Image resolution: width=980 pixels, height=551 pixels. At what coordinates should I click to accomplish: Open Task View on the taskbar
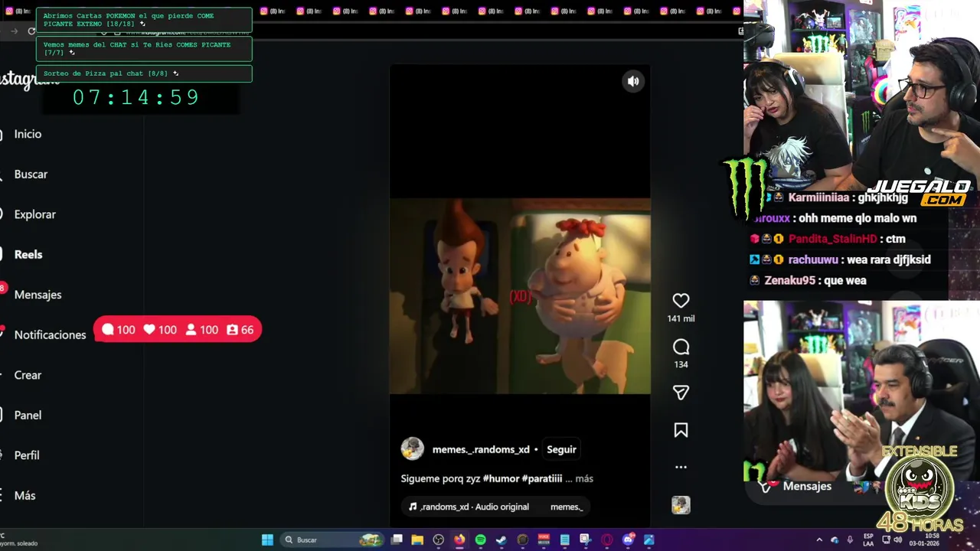tap(397, 540)
